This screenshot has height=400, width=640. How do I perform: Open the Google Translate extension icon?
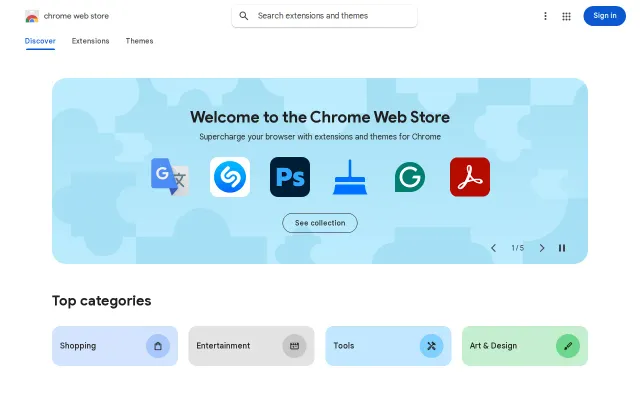(x=170, y=177)
